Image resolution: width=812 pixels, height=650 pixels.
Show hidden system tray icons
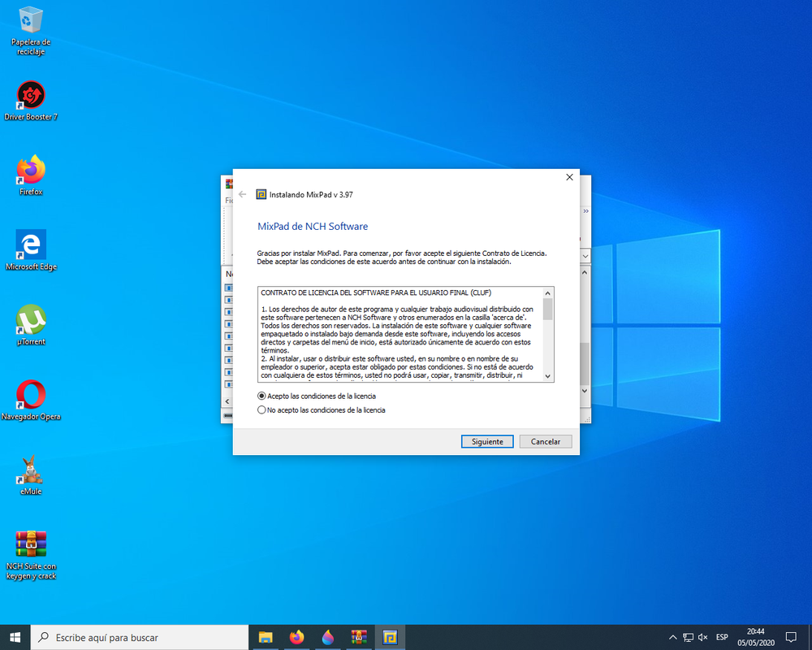pyautogui.click(x=672, y=638)
